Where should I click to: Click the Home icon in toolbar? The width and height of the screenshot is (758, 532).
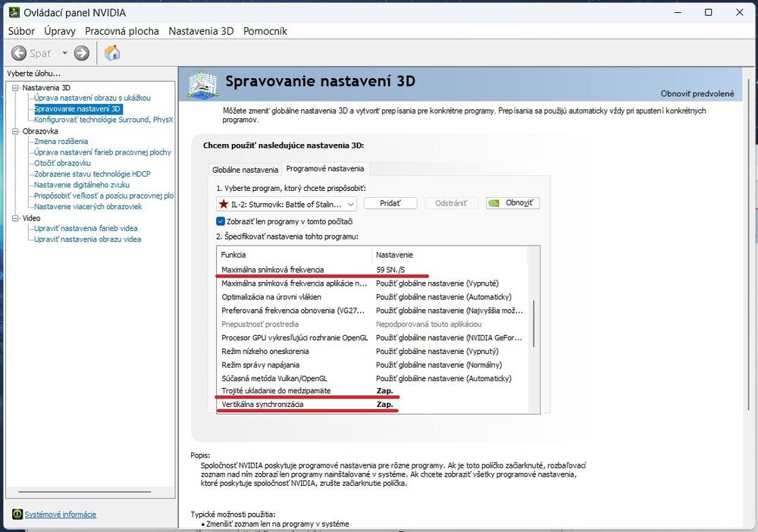(112, 53)
